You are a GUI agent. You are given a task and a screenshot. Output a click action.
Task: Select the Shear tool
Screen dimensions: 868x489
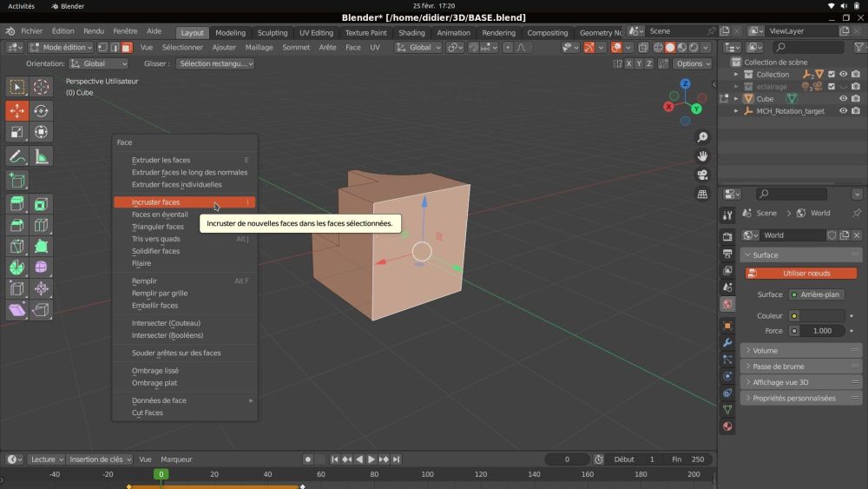(16, 309)
